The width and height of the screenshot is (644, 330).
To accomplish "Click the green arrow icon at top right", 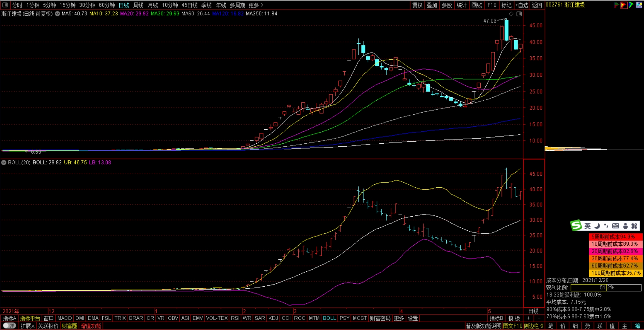I will pos(631,5).
